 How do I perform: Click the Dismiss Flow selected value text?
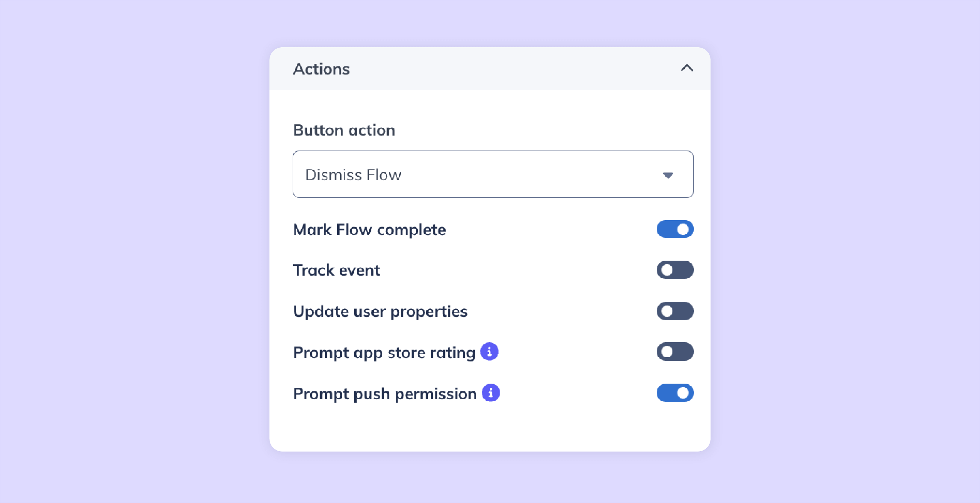(x=353, y=175)
